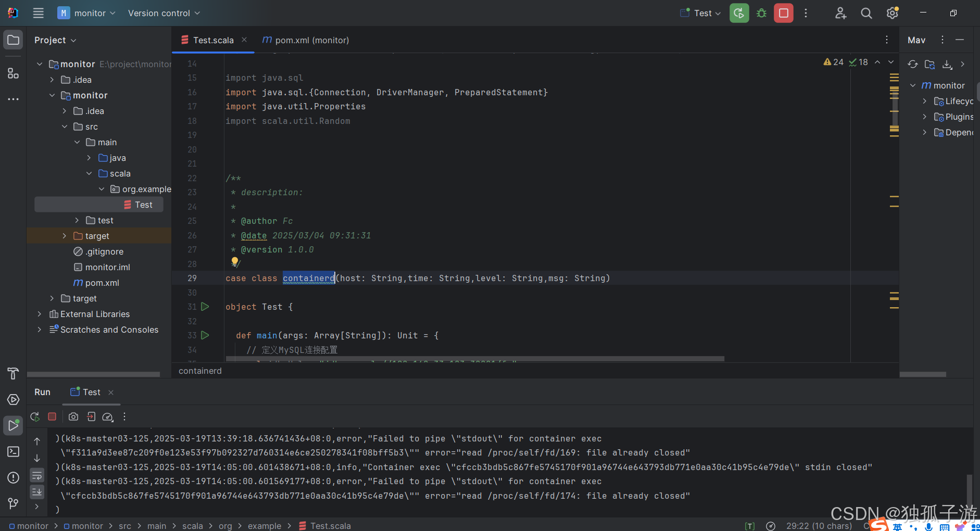Image resolution: width=980 pixels, height=531 pixels.
Task: Open IDE settings gear menu
Action: 892,13
